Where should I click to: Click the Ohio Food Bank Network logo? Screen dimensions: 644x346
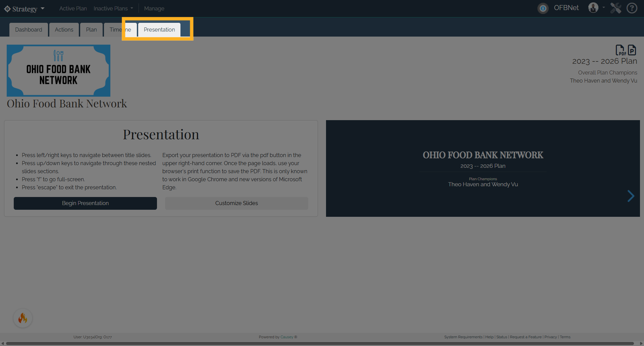click(58, 70)
